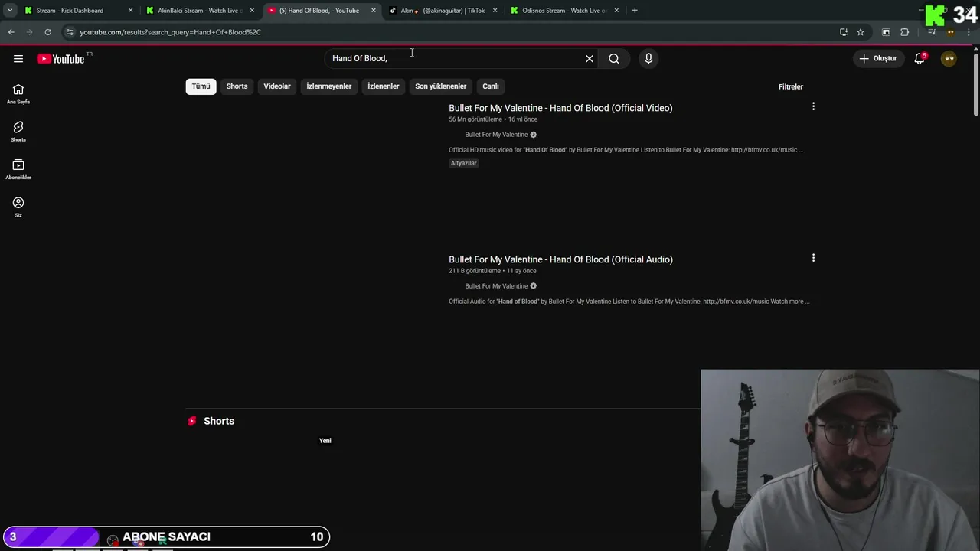Open notifications bell
The width and height of the screenshot is (980, 551).
[x=920, y=58]
